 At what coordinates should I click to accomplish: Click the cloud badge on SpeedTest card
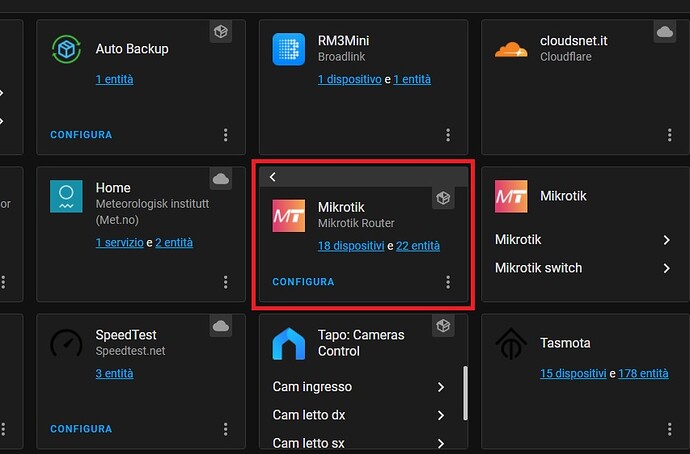pyautogui.click(x=220, y=326)
